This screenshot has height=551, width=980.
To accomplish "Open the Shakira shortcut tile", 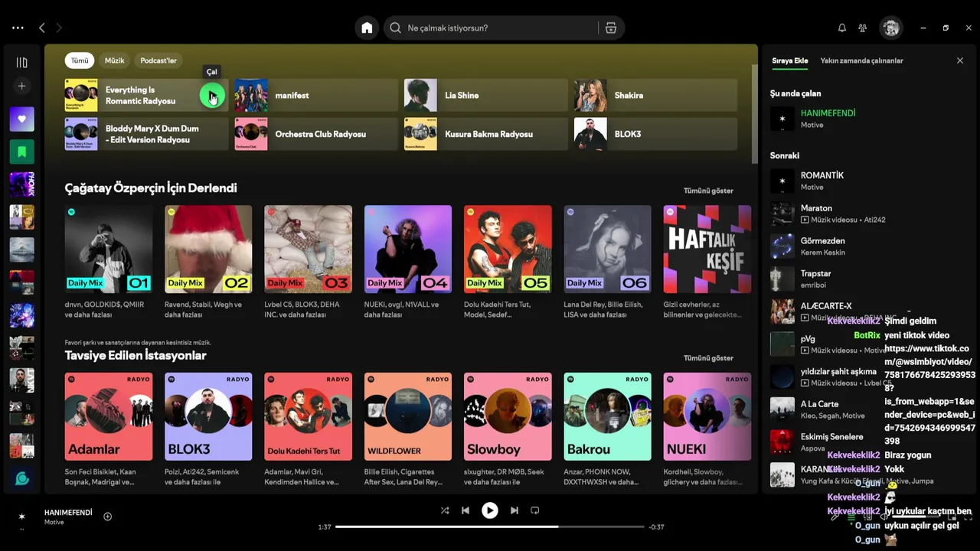I will [656, 96].
